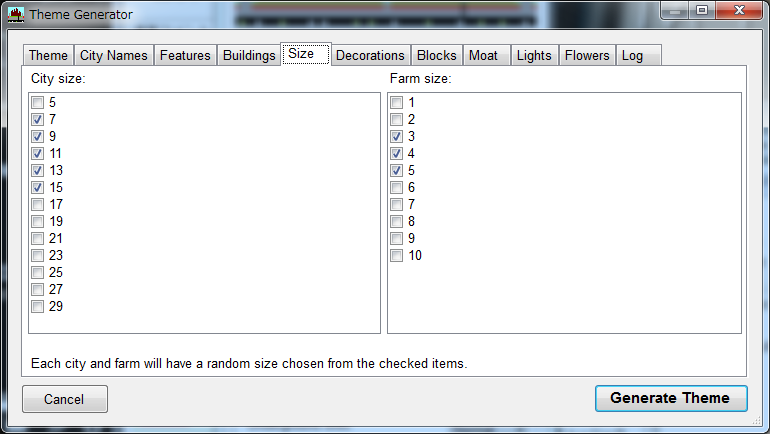Switch to the Theme tab
The width and height of the screenshot is (770, 434).
pos(48,56)
